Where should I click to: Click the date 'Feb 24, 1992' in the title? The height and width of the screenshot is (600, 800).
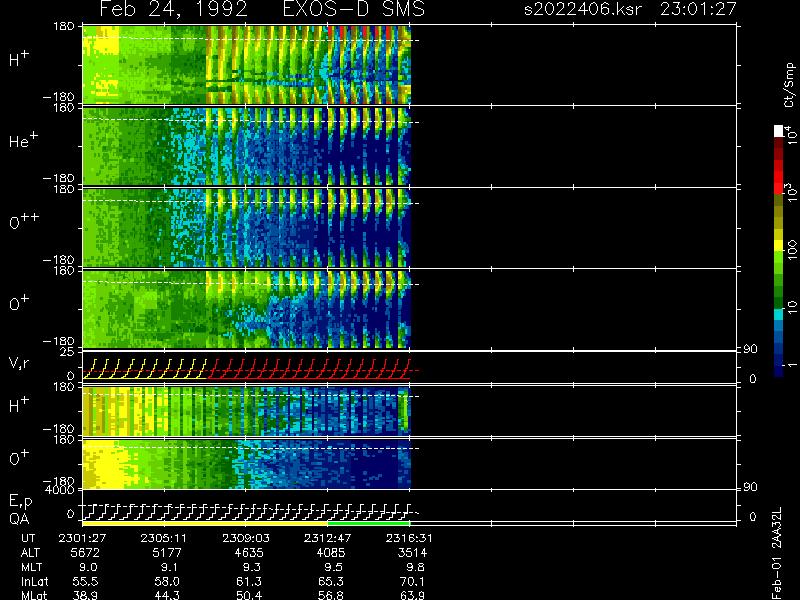173,9
